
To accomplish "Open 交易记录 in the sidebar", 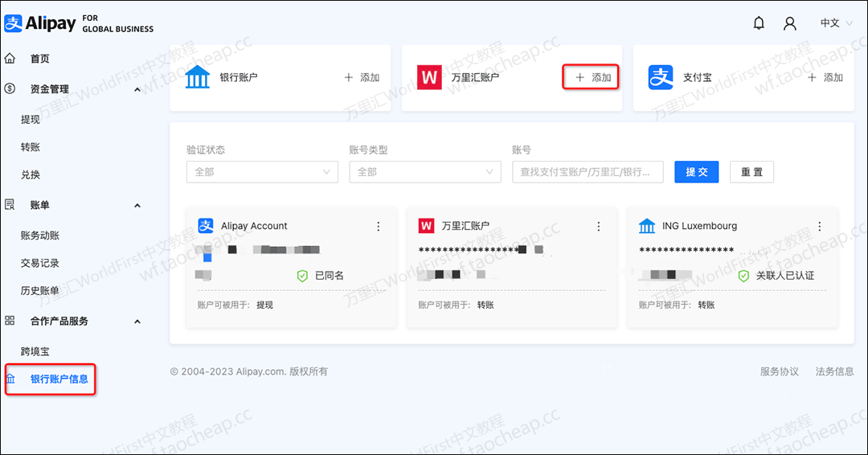I will click(40, 264).
